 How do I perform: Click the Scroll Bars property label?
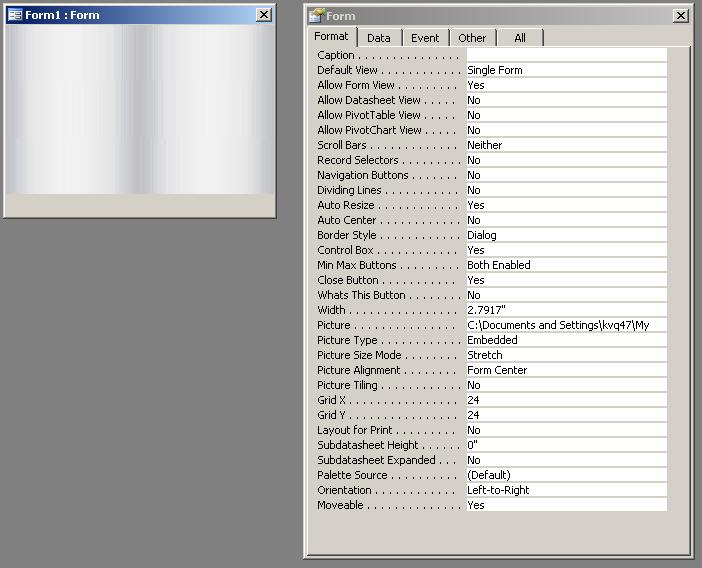click(x=342, y=145)
